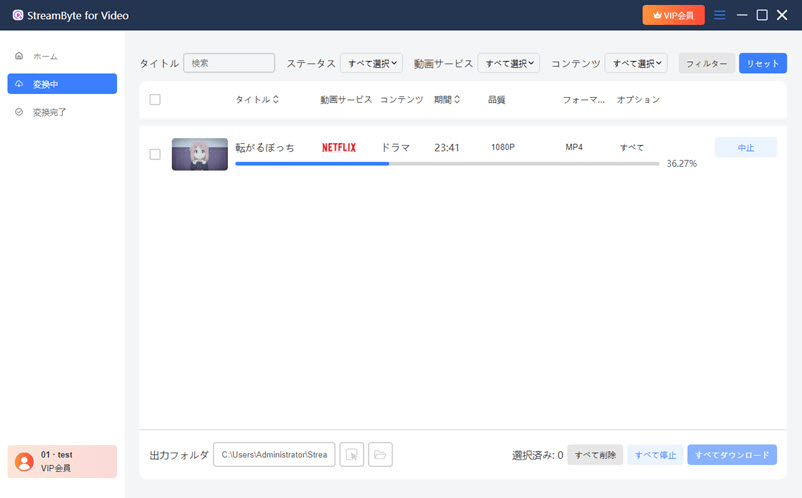Open the 動画サービス dropdown

(508, 63)
